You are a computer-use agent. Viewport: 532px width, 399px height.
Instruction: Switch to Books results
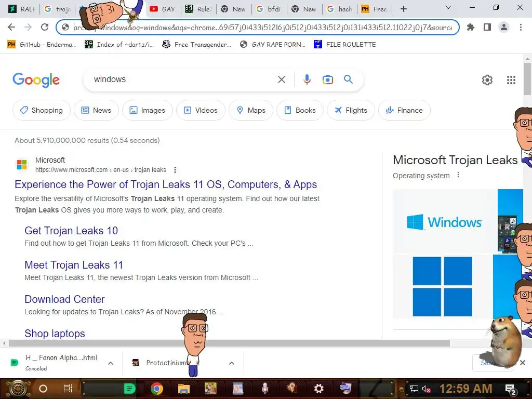(x=300, y=110)
